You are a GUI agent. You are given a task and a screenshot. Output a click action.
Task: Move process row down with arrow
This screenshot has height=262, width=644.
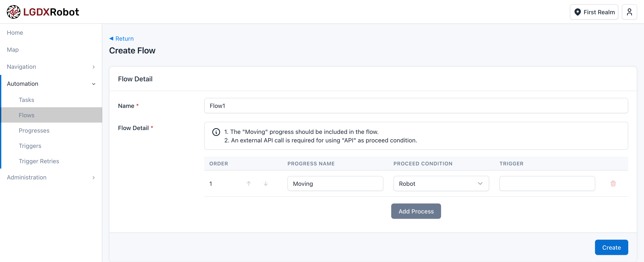coord(266,184)
